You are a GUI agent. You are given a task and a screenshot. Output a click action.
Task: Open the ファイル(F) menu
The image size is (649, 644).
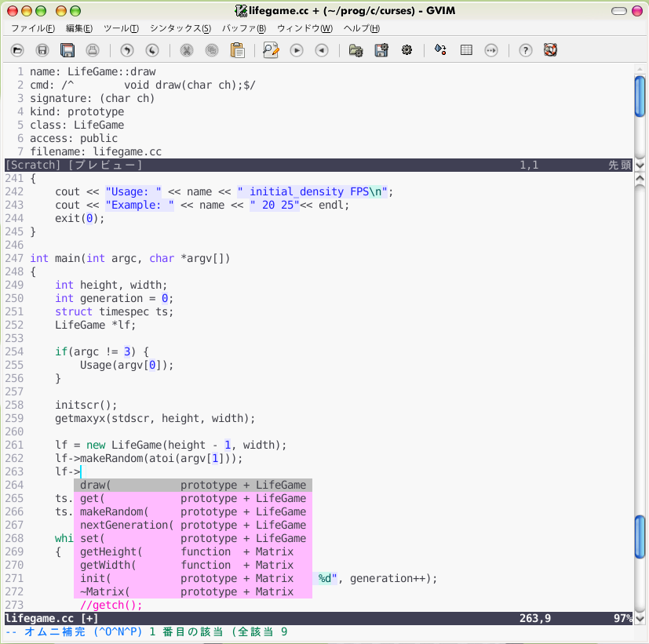coord(33,28)
